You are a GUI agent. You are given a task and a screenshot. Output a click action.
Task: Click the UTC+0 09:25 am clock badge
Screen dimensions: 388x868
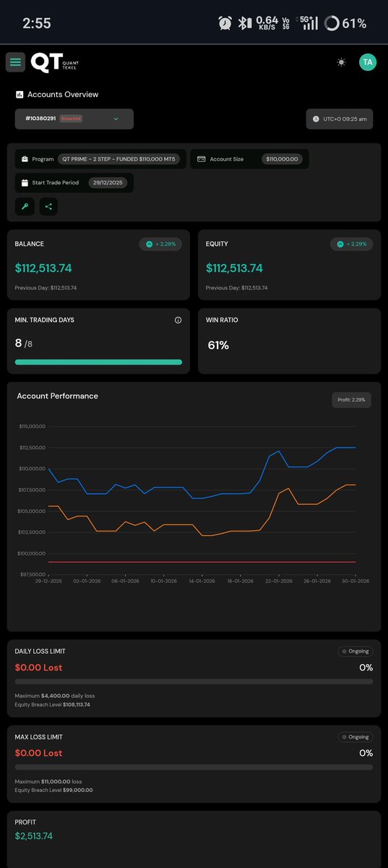pyautogui.click(x=340, y=119)
